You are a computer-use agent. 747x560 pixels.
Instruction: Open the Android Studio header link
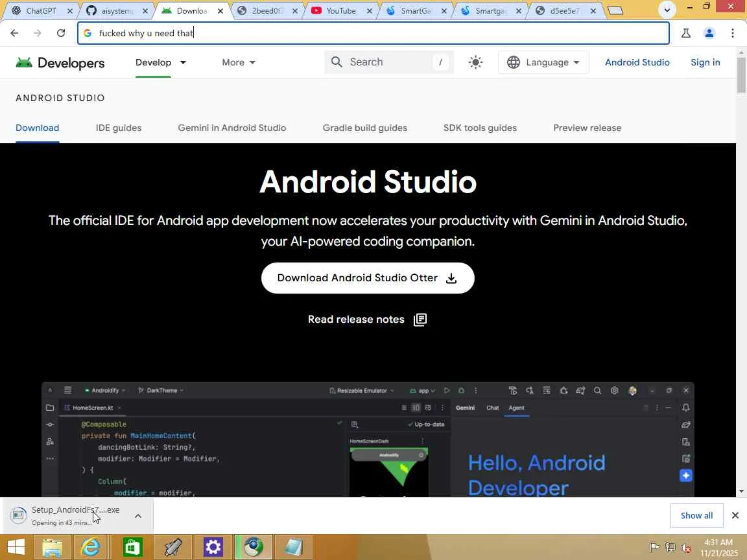pos(637,62)
